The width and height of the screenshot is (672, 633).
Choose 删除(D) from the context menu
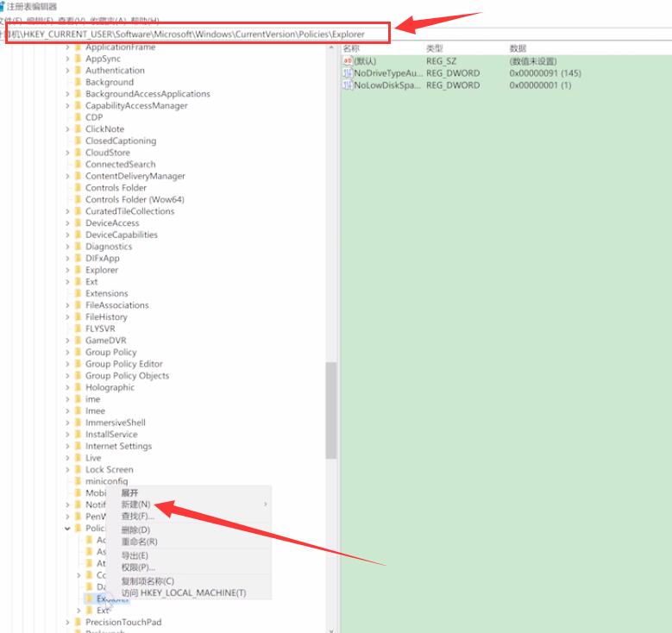[135, 530]
